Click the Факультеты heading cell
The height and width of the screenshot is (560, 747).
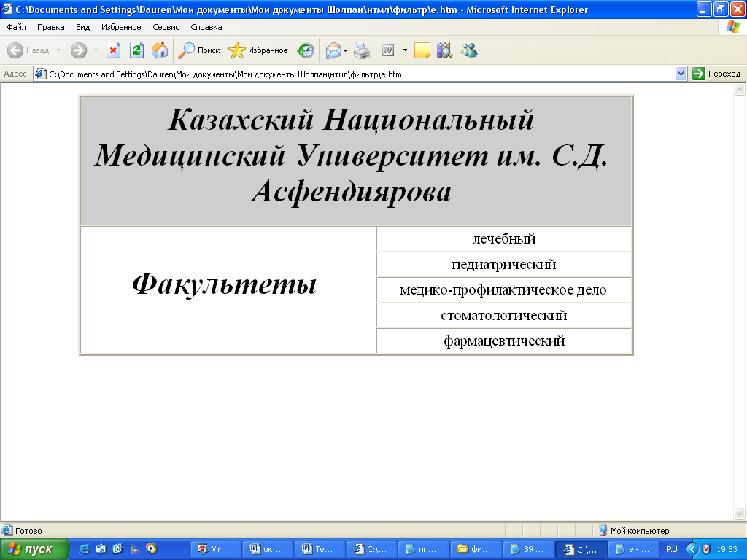click(x=228, y=290)
